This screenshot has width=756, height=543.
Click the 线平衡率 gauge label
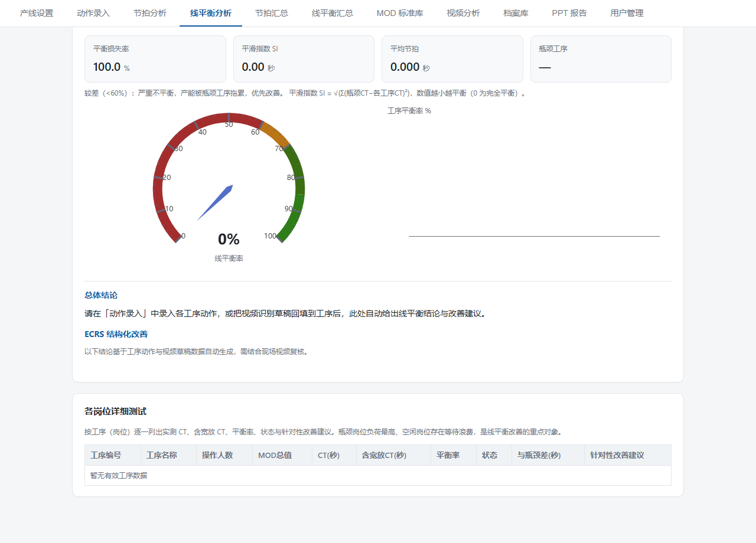(x=229, y=259)
